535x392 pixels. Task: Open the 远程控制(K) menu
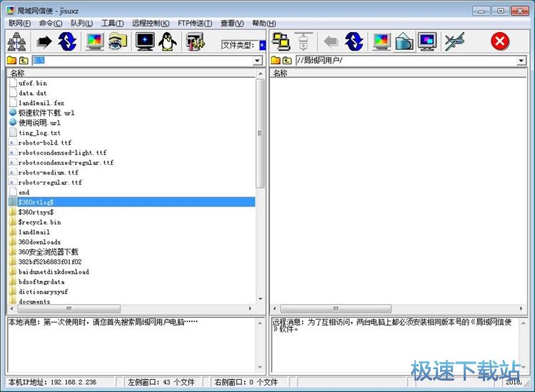pos(151,24)
